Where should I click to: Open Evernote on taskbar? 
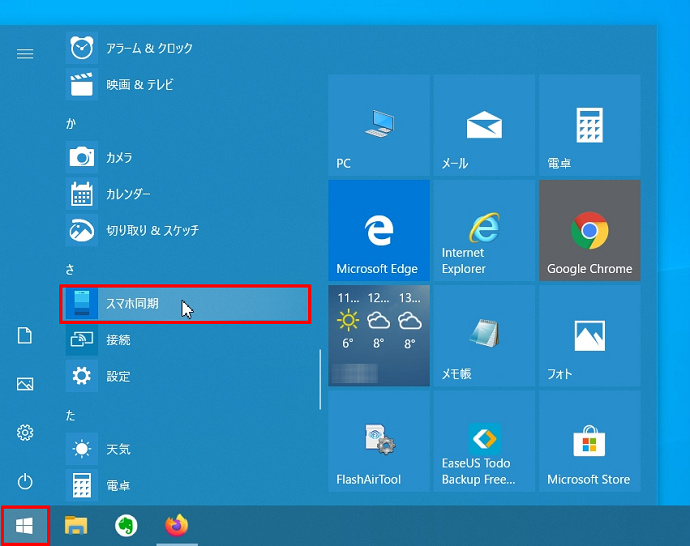[126, 526]
